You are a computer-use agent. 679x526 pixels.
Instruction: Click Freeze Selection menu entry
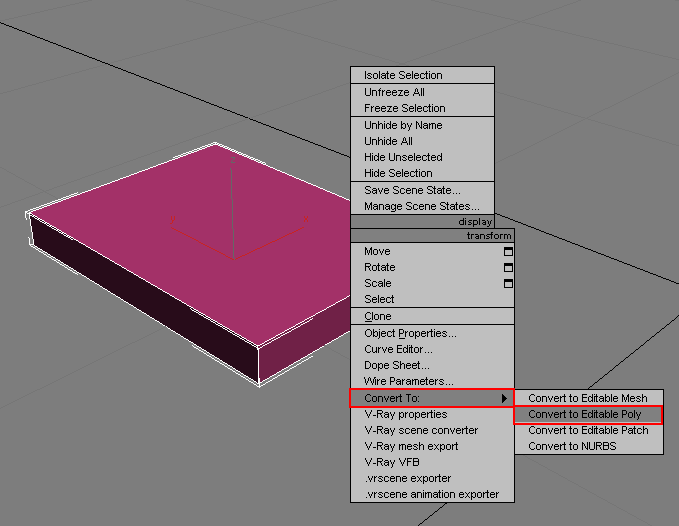[x=422, y=108]
